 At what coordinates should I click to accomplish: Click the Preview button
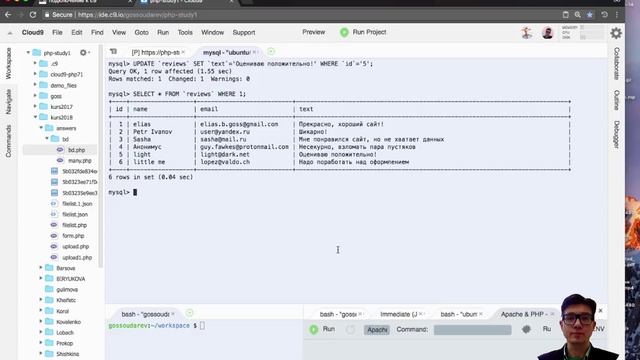coord(313,32)
